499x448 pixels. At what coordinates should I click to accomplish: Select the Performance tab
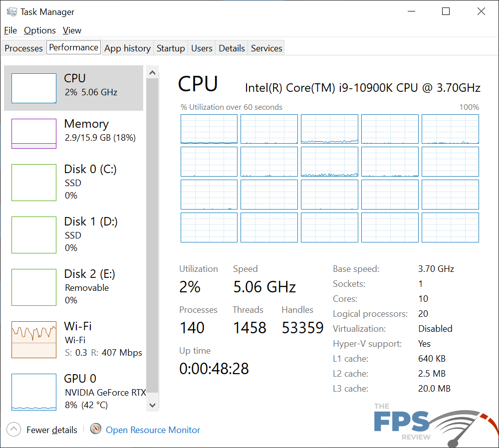pos(73,47)
